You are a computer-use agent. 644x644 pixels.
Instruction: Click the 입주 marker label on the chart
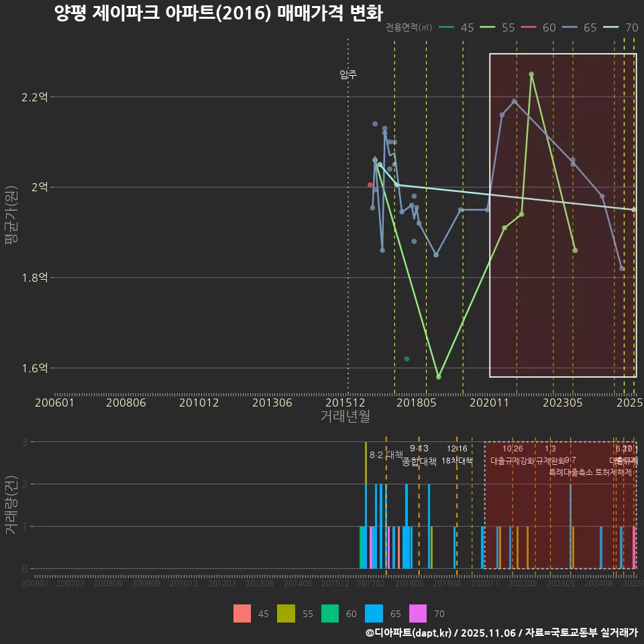(x=347, y=74)
